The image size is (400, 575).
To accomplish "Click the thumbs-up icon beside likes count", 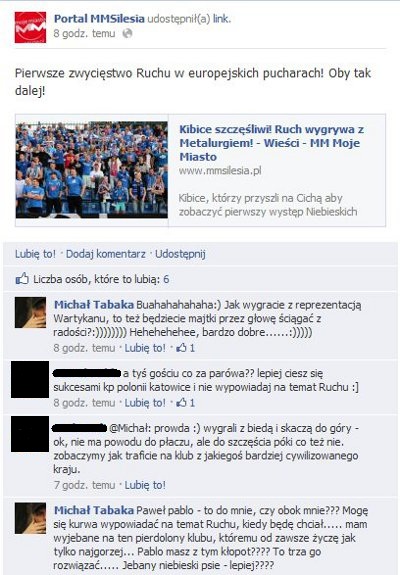I will (22, 279).
